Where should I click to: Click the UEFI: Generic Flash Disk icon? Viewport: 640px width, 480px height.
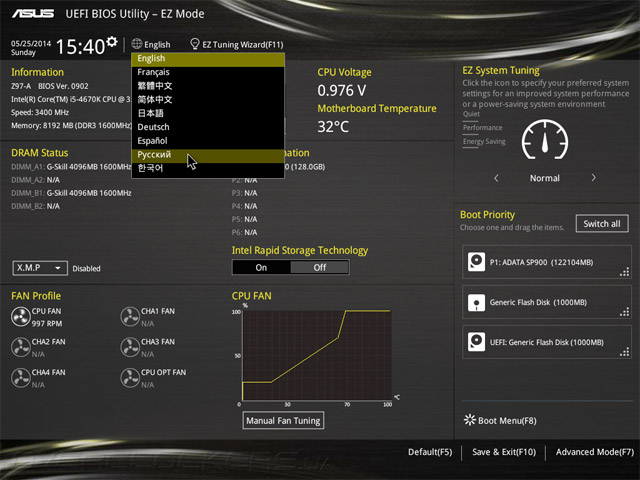pos(476,342)
